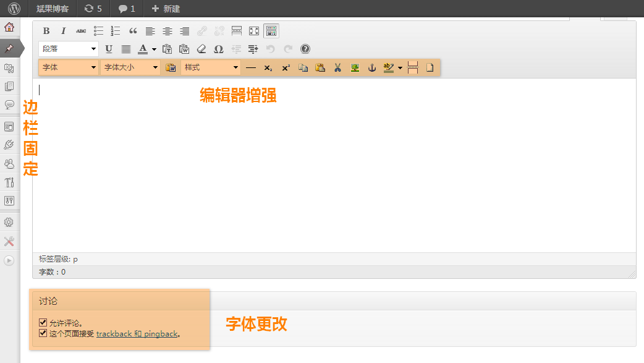The height and width of the screenshot is (363, 644).
Task: Cut with the scissors icon
Action: point(337,68)
